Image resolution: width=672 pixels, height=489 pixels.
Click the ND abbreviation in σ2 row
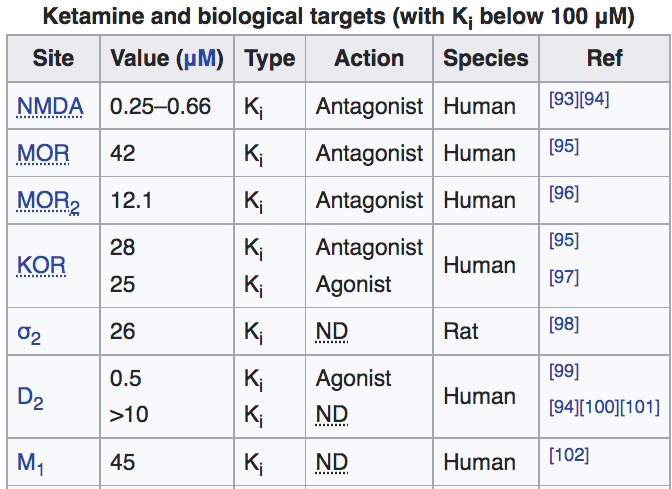point(332,331)
